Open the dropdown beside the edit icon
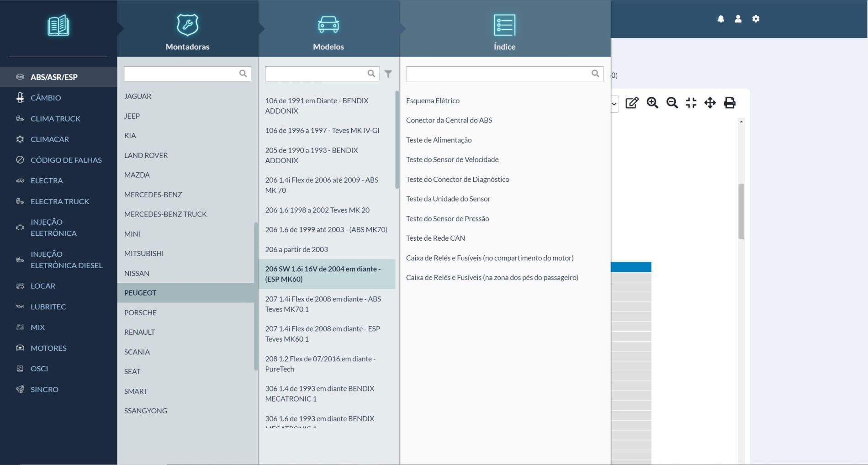 614,104
